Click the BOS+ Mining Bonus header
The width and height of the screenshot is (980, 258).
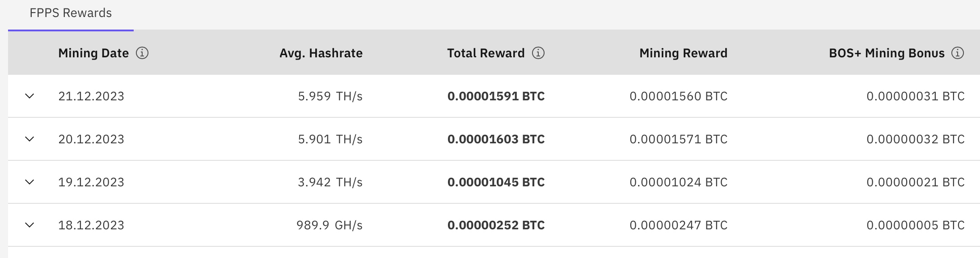click(887, 53)
